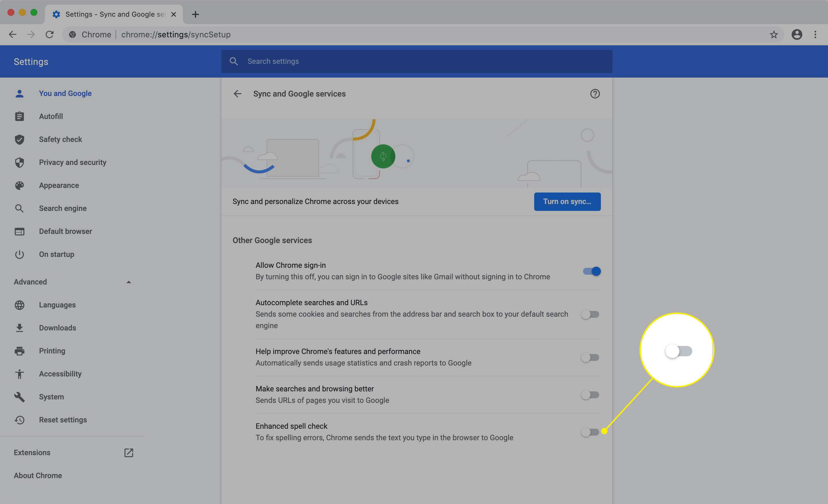Click the Autofill clipboard icon
The width and height of the screenshot is (828, 504).
point(20,116)
